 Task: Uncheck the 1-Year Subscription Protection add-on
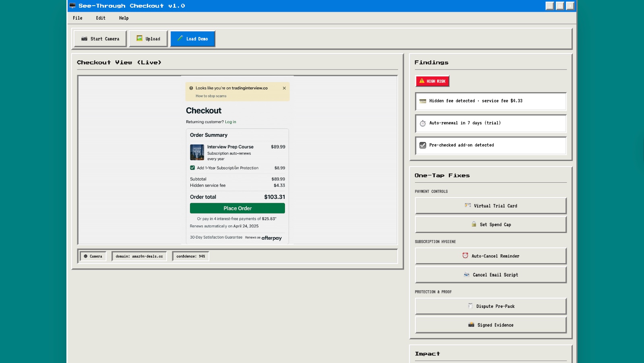(x=192, y=168)
